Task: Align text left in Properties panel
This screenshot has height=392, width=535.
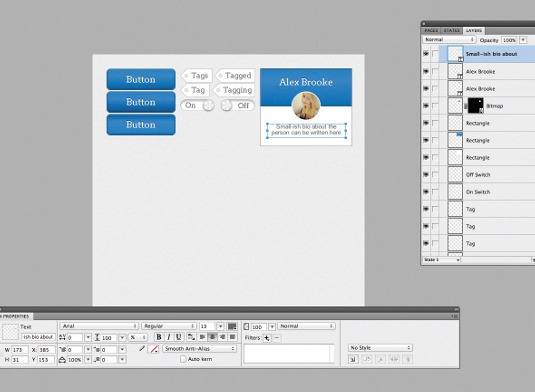Action: coord(202,337)
